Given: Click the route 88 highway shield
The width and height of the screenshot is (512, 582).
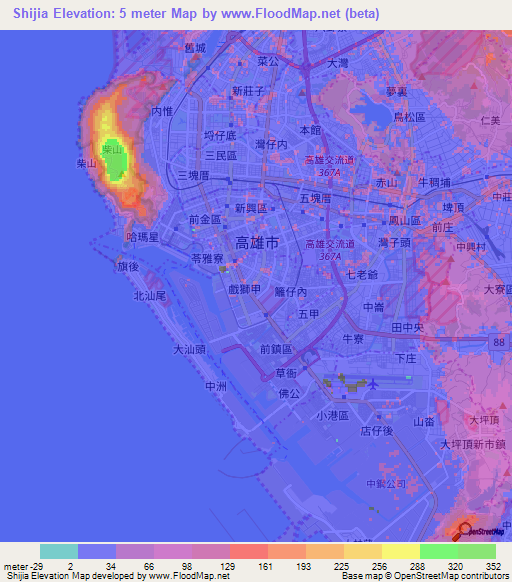Looking at the screenshot, I should 499,341.
